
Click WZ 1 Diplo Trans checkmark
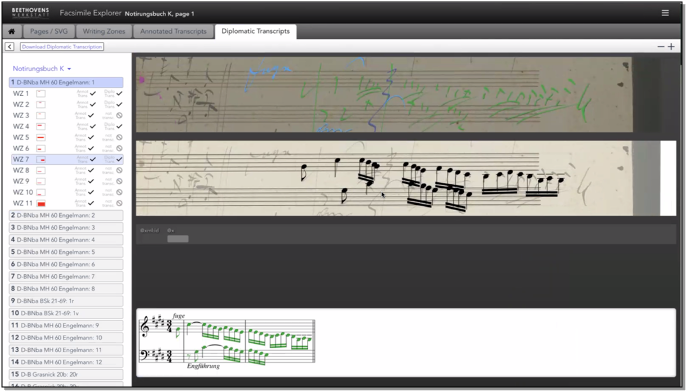pyautogui.click(x=119, y=93)
